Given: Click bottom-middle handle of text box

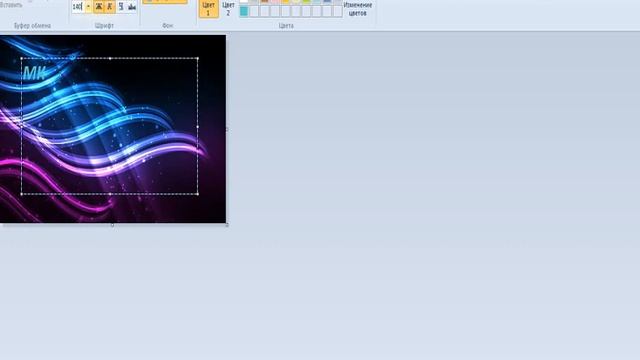Looking at the screenshot, I should pyautogui.click(x=110, y=194).
